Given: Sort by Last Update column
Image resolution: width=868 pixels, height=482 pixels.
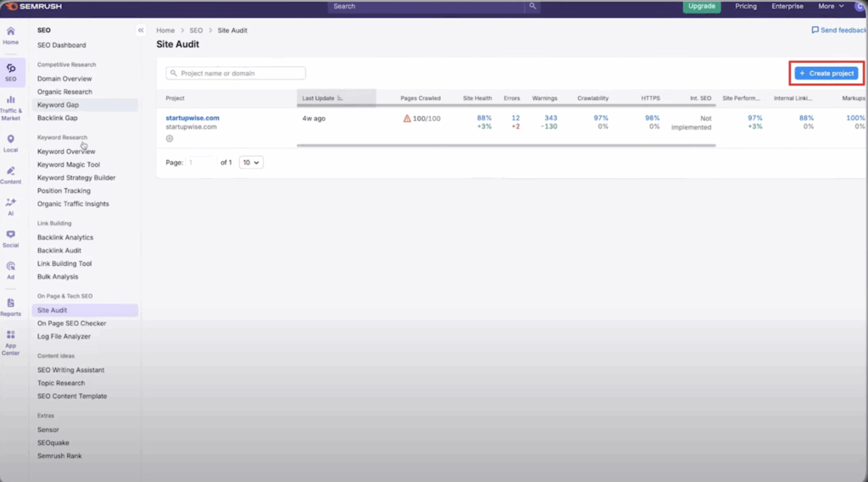Looking at the screenshot, I should click(x=336, y=98).
